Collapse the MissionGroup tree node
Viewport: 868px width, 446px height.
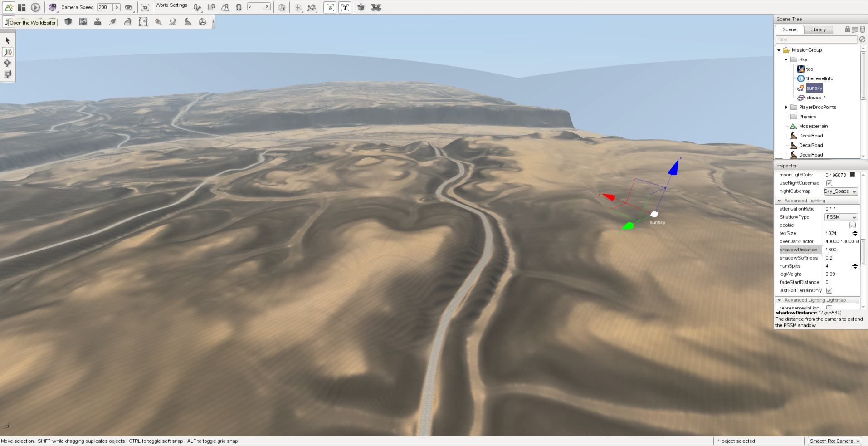[x=779, y=50]
